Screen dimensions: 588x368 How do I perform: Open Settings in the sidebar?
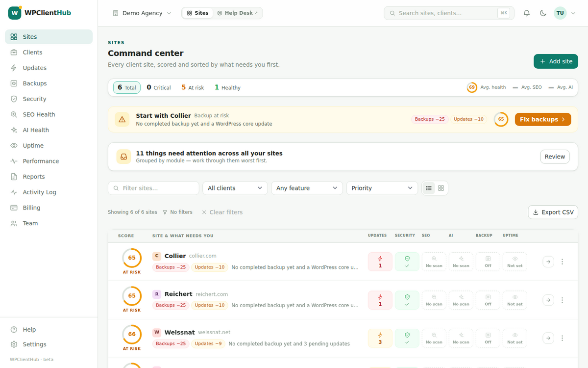[x=49, y=344]
